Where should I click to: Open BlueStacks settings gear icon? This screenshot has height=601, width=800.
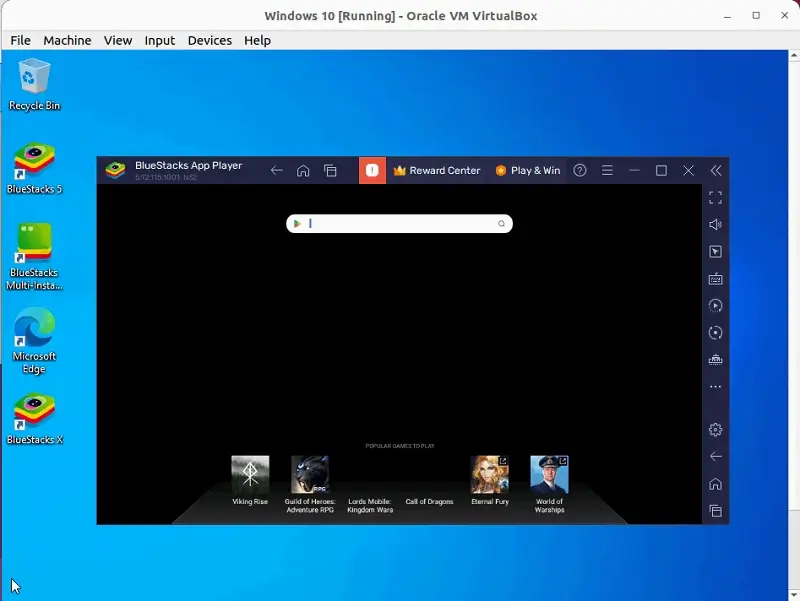pos(715,430)
